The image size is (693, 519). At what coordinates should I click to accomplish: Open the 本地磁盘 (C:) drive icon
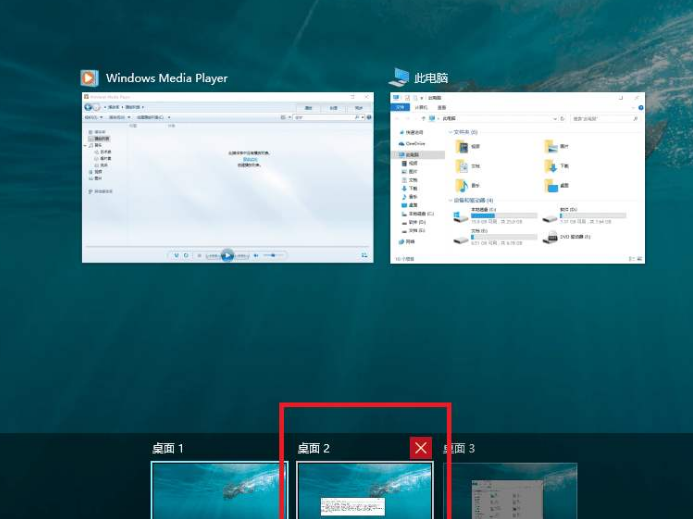[460, 216]
